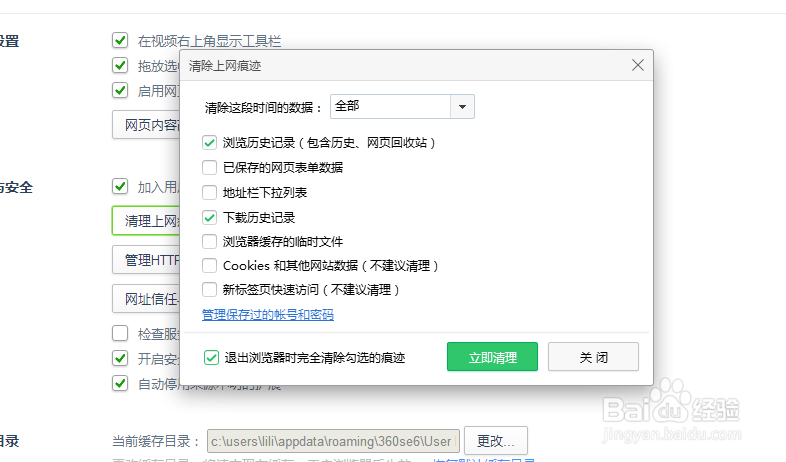The height and width of the screenshot is (462, 786).
Task: Check the 检查服 checkbox in settings
Action: click(x=120, y=333)
